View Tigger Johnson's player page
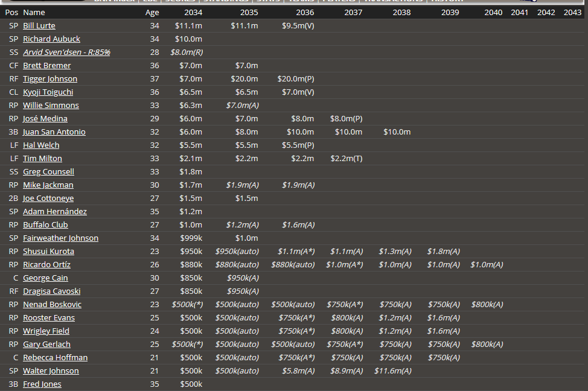588x391 pixels. tap(50, 79)
